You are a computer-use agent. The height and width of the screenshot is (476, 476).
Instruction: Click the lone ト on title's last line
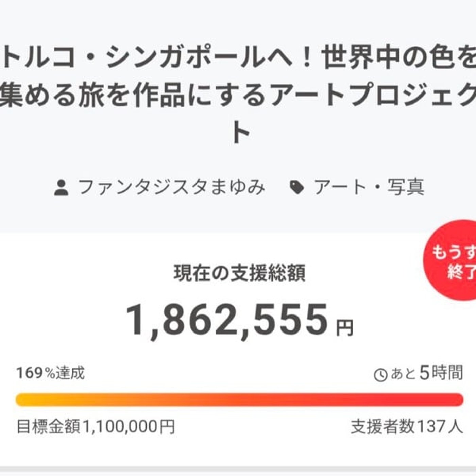pos(240,133)
